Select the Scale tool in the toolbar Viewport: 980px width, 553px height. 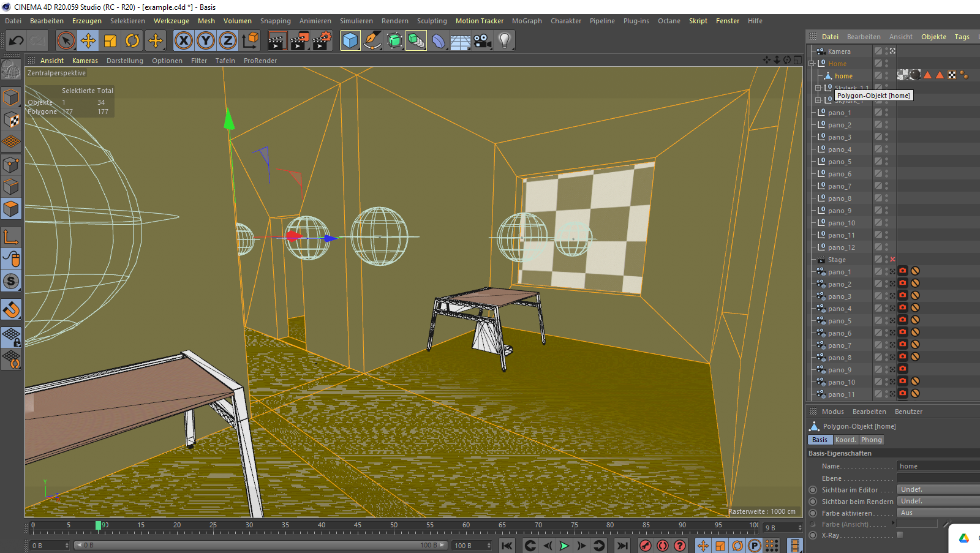(x=110, y=40)
